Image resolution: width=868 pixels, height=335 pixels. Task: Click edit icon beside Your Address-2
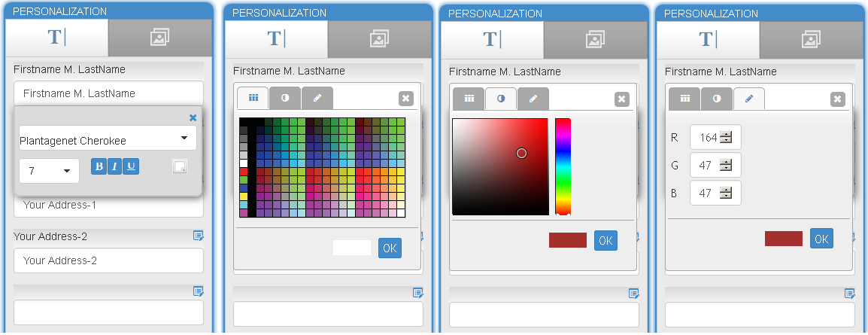(x=198, y=236)
